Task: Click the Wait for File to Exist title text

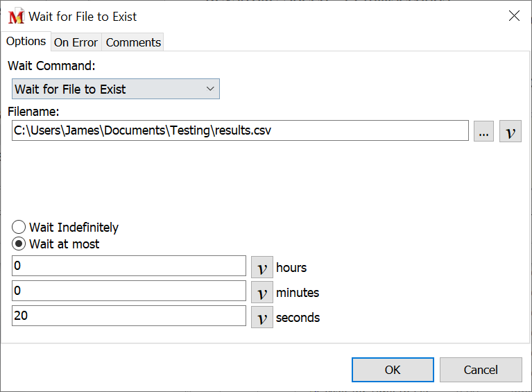Action: click(83, 16)
